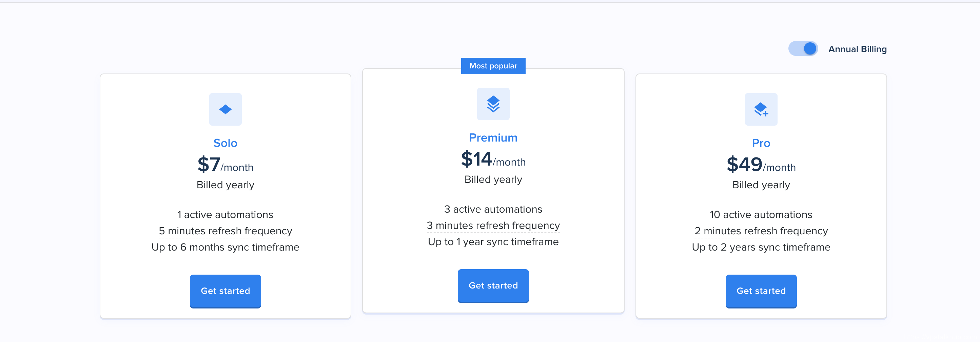Click the Most popular badge
The height and width of the screenshot is (342, 980).
[493, 66]
